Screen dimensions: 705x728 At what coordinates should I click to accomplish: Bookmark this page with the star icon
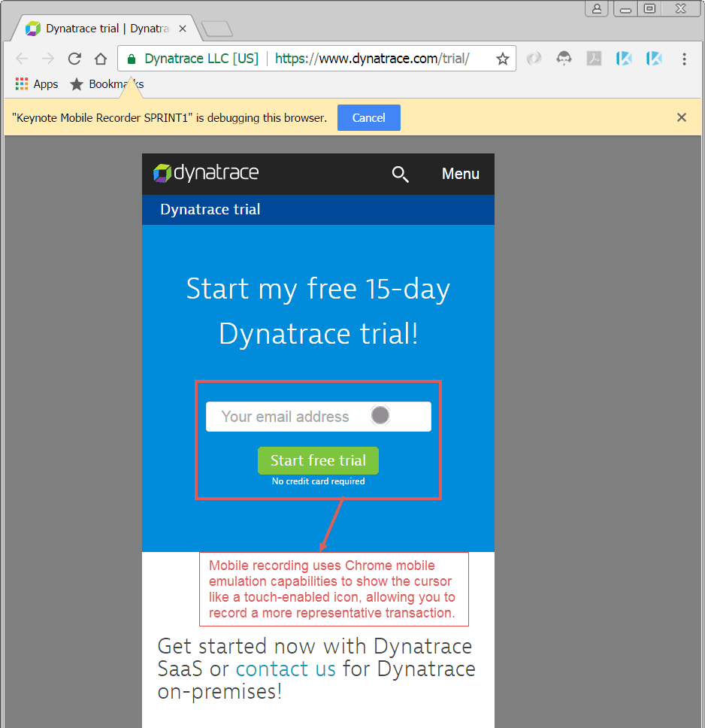pyautogui.click(x=502, y=59)
